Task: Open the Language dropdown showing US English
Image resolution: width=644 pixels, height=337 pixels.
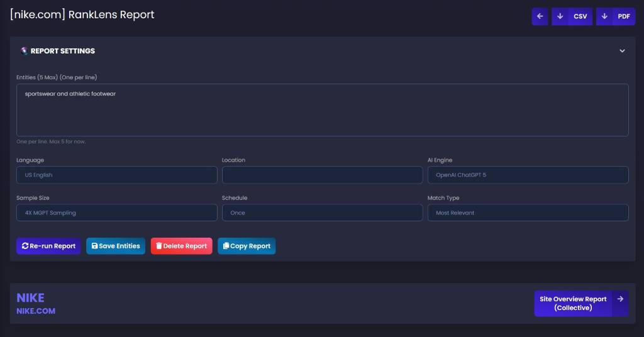Action: 116,175
